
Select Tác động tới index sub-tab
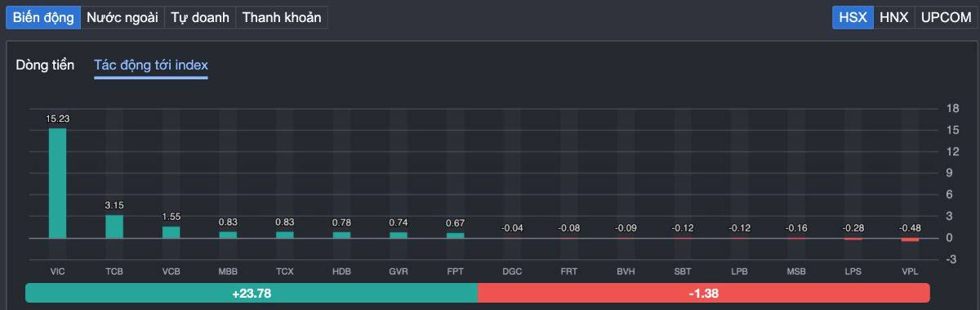tap(151, 65)
